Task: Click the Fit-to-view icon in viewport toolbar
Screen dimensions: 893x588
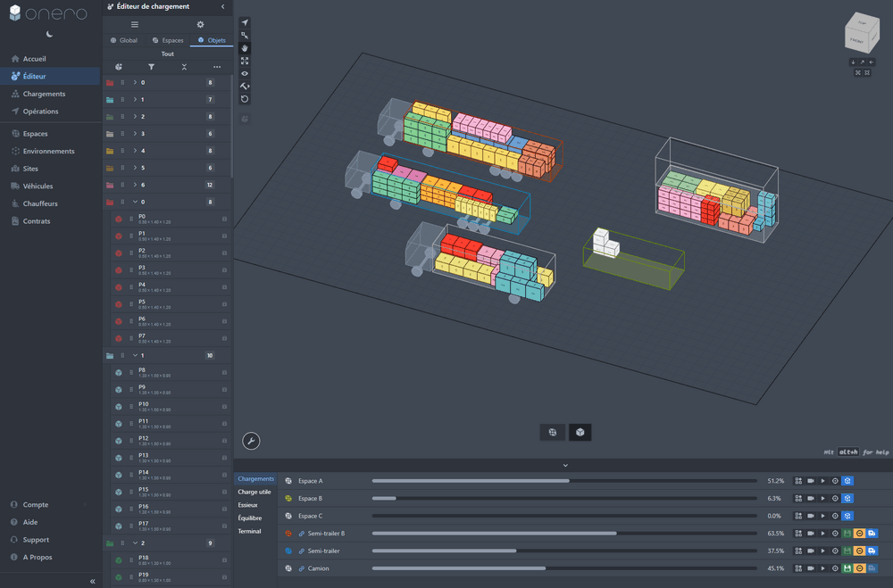Action: [x=245, y=62]
